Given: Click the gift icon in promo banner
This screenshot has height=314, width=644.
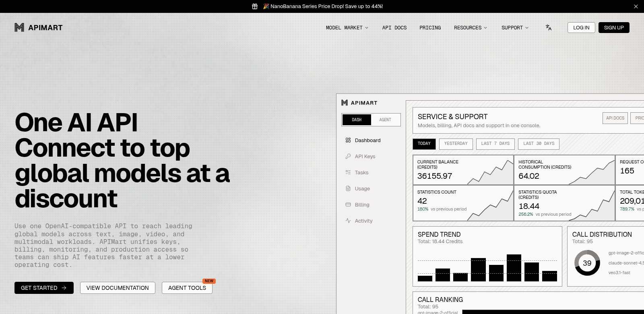Looking at the screenshot, I should tap(255, 6).
